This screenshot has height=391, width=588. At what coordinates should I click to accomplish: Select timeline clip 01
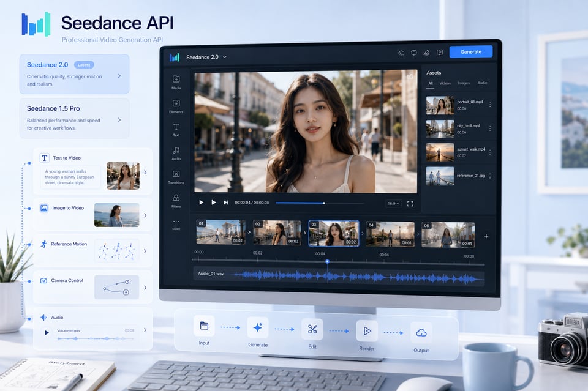(x=221, y=232)
